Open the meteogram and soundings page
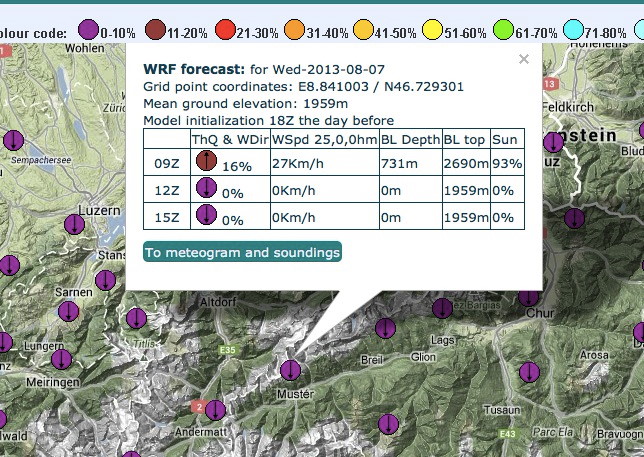 (x=242, y=252)
